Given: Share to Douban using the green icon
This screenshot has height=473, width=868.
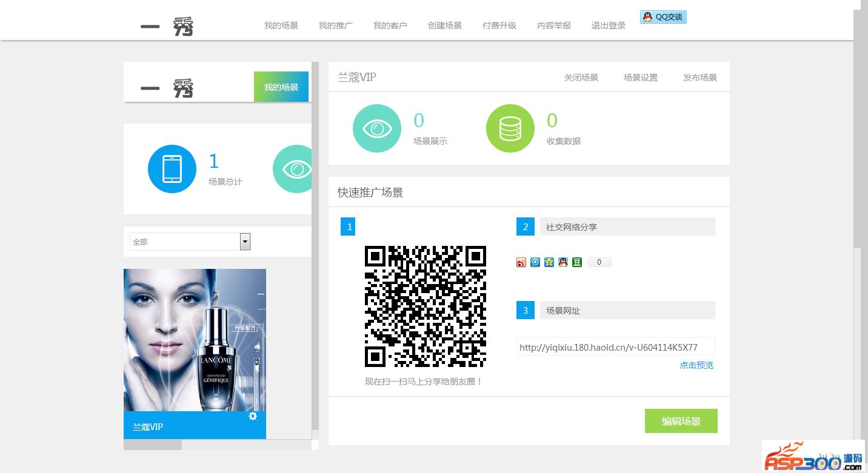Looking at the screenshot, I should pyautogui.click(x=577, y=262).
